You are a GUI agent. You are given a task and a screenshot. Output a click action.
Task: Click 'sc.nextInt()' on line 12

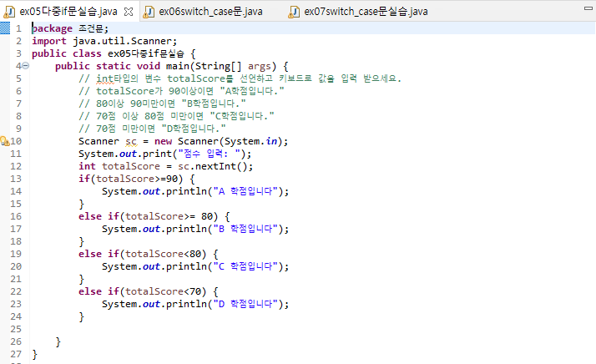tap(213, 166)
